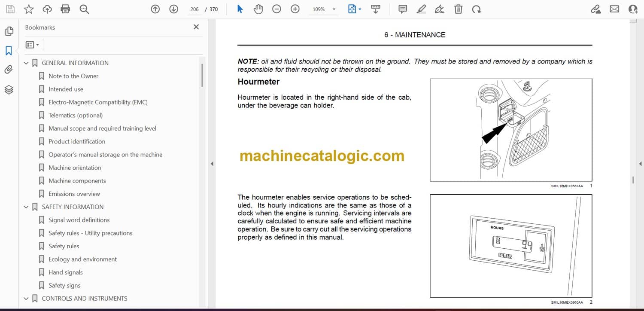Select the Highlight text pen tool
Image resolution: width=644 pixels, height=311 pixels.
tap(421, 9)
